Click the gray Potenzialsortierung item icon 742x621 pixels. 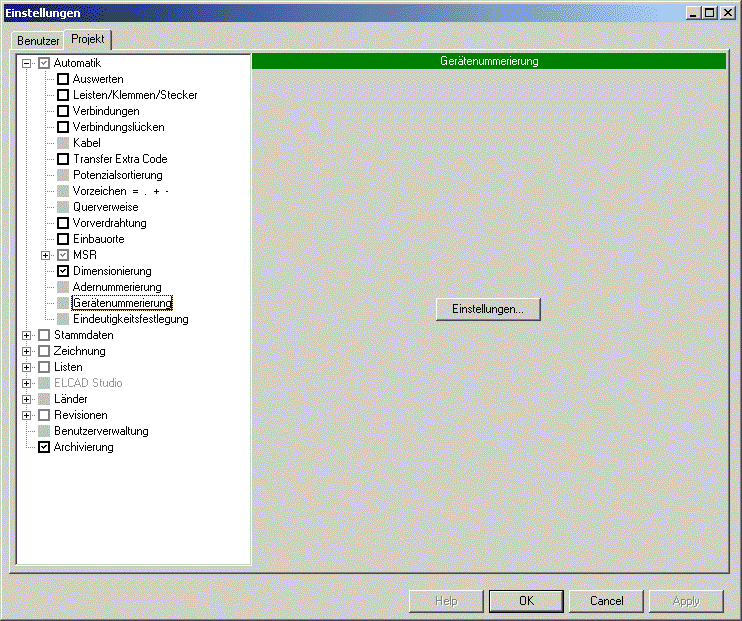(63, 175)
